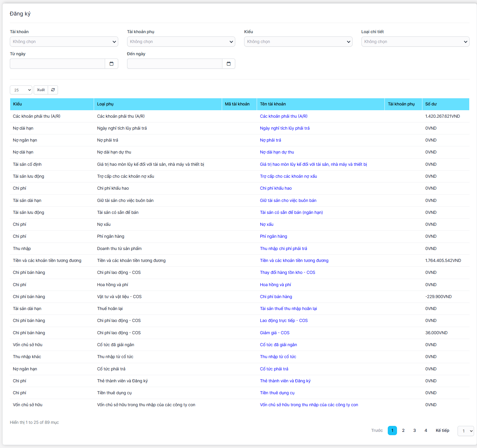
Task: Open the page jump selector at bottom right
Action: 465,431
